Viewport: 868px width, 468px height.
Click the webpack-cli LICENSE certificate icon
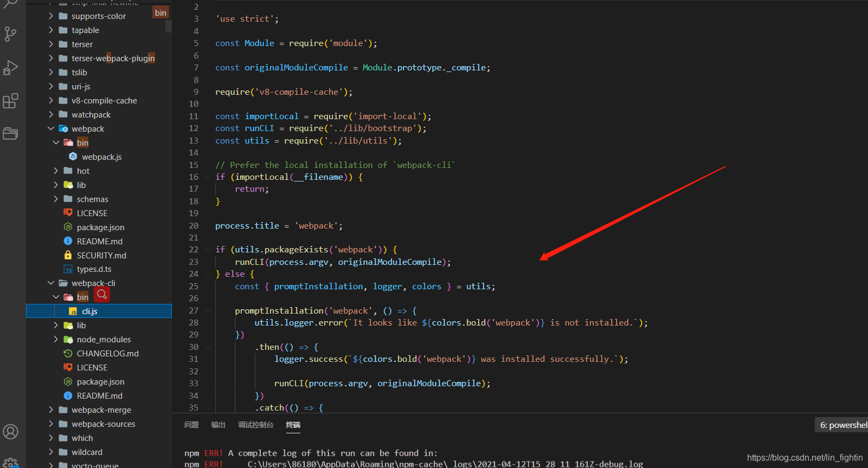[68, 368]
